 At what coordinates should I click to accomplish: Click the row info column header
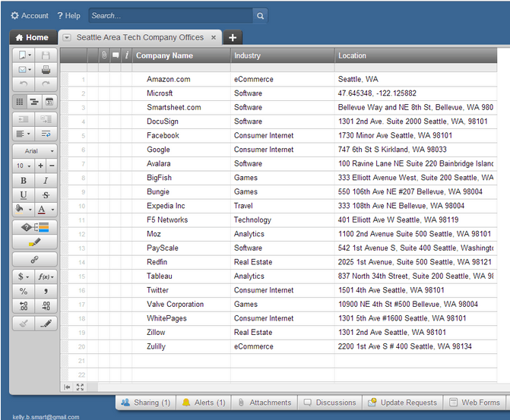[x=126, y=55]
